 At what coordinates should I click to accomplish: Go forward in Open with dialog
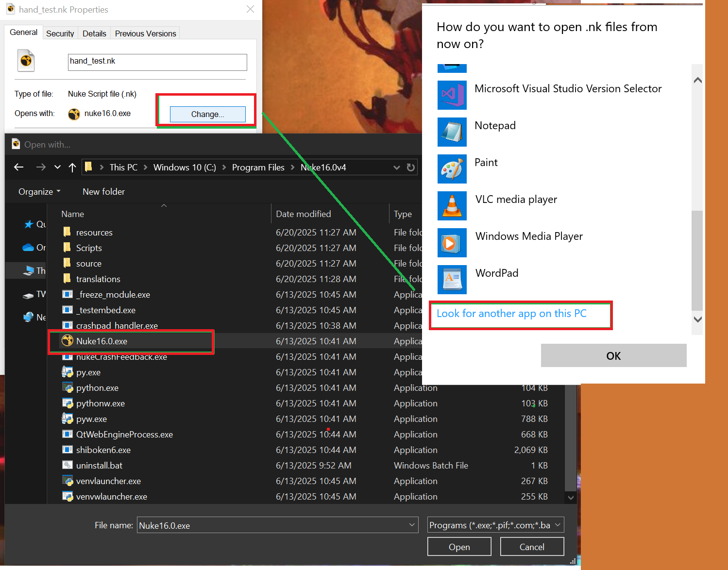[x=41, y=167]
